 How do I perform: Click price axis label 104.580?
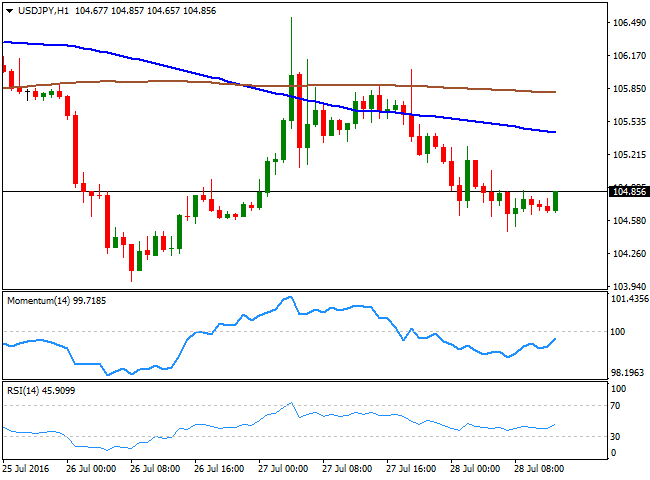(629, 221)
